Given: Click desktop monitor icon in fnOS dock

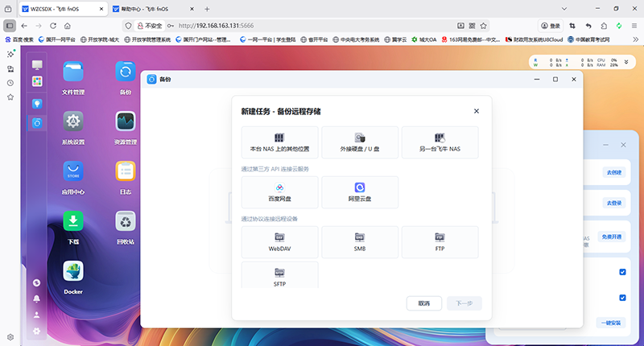Looking at the screenshot, I should click(x=37, y=65).
